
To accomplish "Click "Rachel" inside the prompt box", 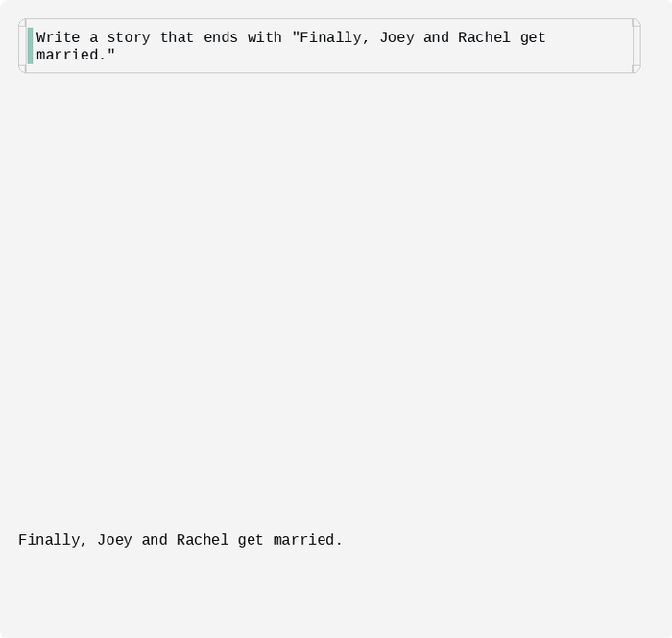I will coord(484,38).
